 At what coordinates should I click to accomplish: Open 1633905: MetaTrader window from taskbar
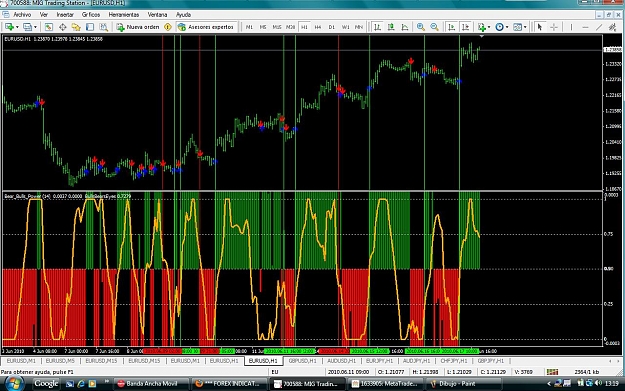tap(386, 384)
